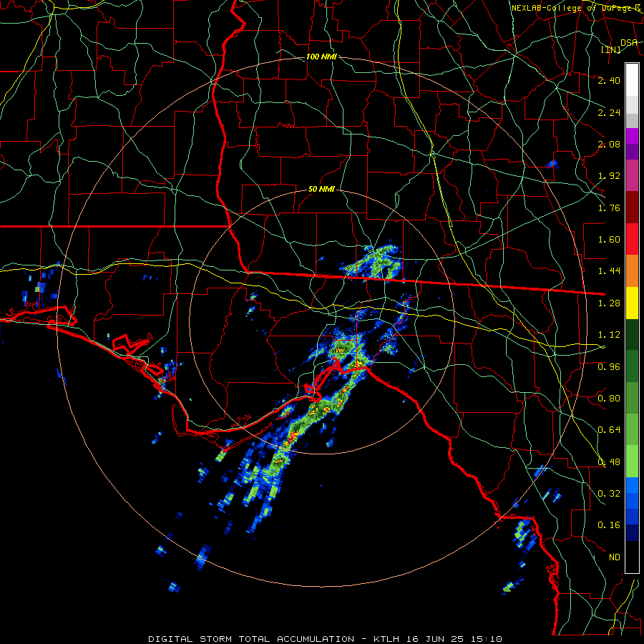Image resolution: width=644 pixels, height=644 pixels.
Task: Click the 1.92 legend value
Action: [609, 176]
